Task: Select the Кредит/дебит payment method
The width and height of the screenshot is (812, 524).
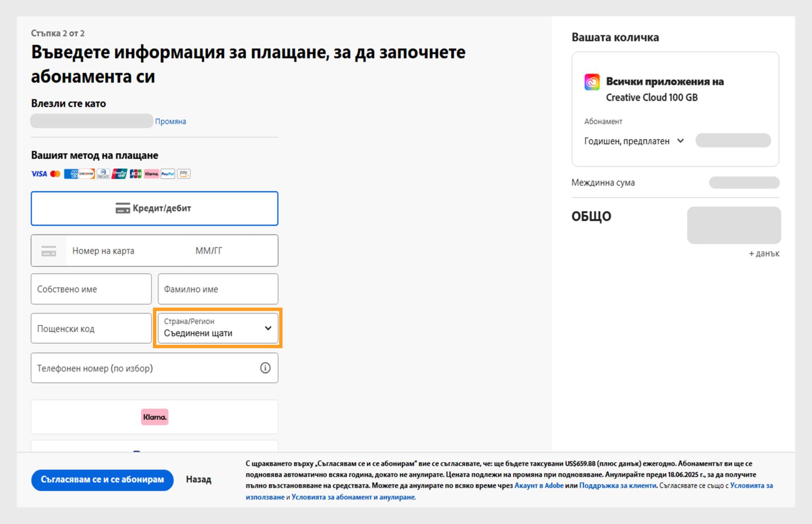Action: click(154, 208)
